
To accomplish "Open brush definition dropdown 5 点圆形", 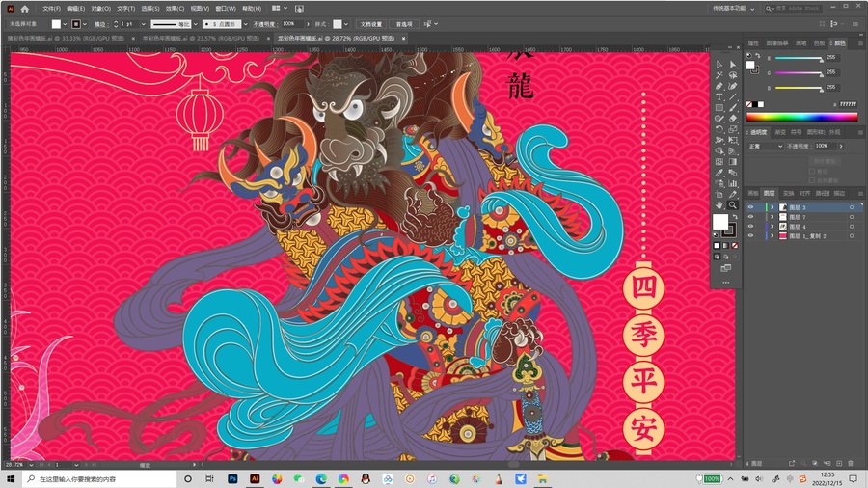I will 246,24.
